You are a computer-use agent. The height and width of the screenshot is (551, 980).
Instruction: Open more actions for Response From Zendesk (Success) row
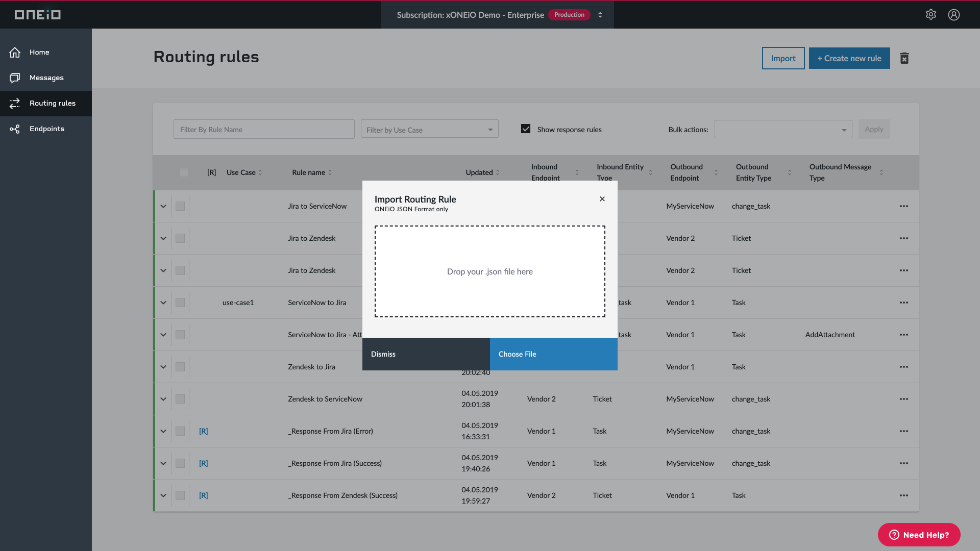[x=904, y=495]
